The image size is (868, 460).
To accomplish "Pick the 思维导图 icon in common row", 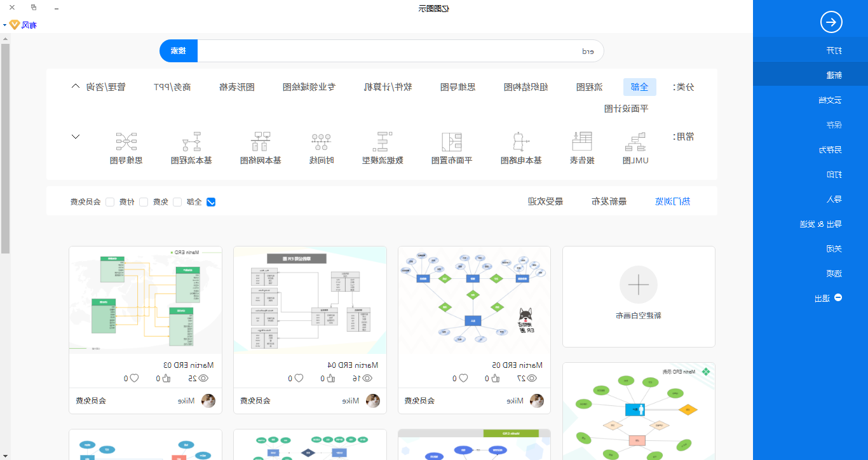I will (126, 142).
